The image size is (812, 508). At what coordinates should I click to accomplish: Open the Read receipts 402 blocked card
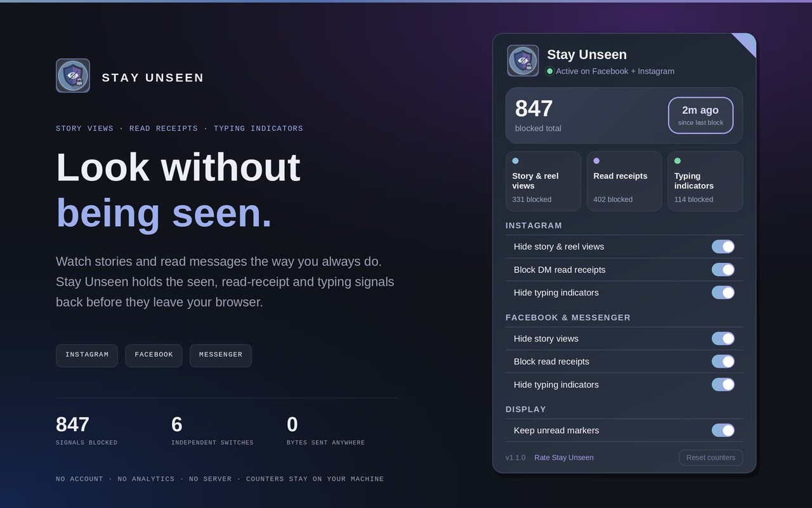(624, 181)
